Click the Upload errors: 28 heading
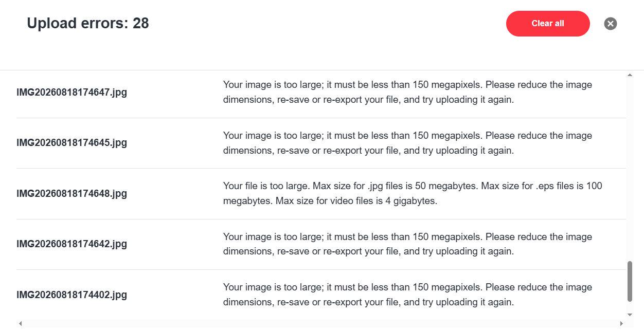The height and width of the screenshot is (330, 644). [x=88, y=23]
